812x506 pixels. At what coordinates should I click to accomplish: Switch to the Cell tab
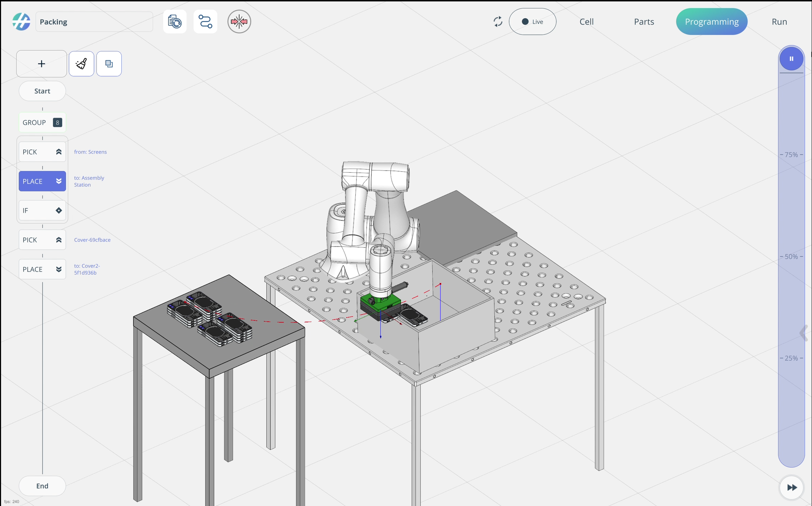(586, 22)
